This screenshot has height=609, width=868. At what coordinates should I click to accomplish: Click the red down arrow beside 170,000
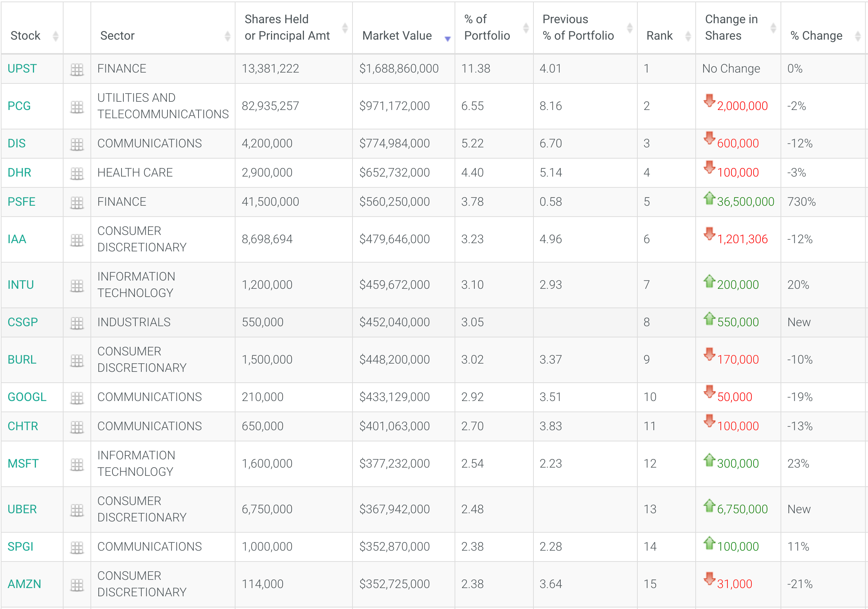(709, 354)
